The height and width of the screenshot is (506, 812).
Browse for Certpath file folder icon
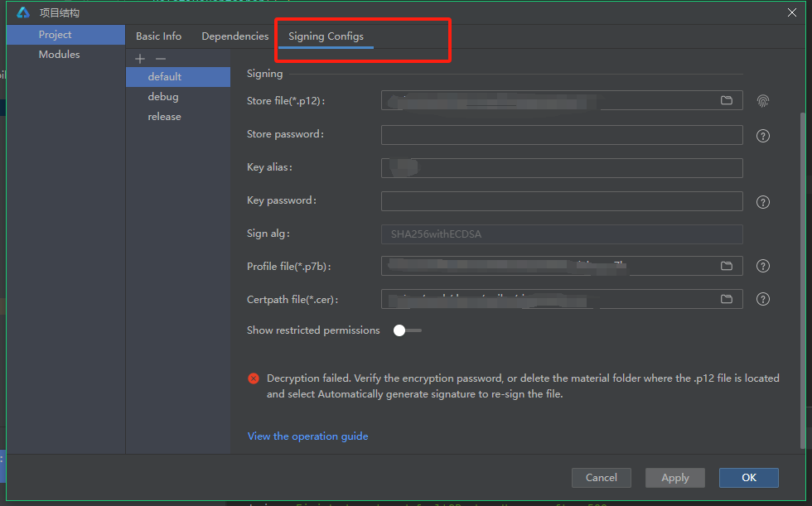click(x=727, y=299)
